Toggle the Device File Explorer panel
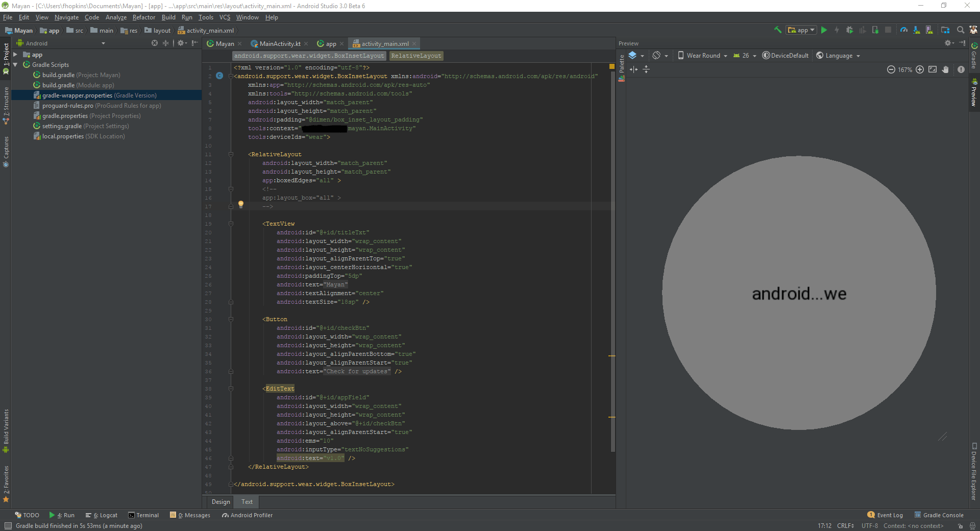Image resolution: width=980 pixels, height=531 pixels. 974,471
